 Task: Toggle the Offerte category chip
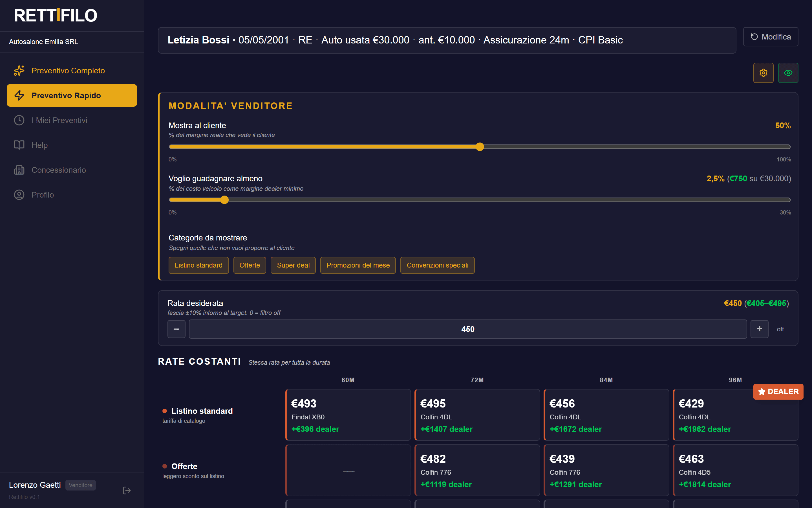(x=250, y=265)
